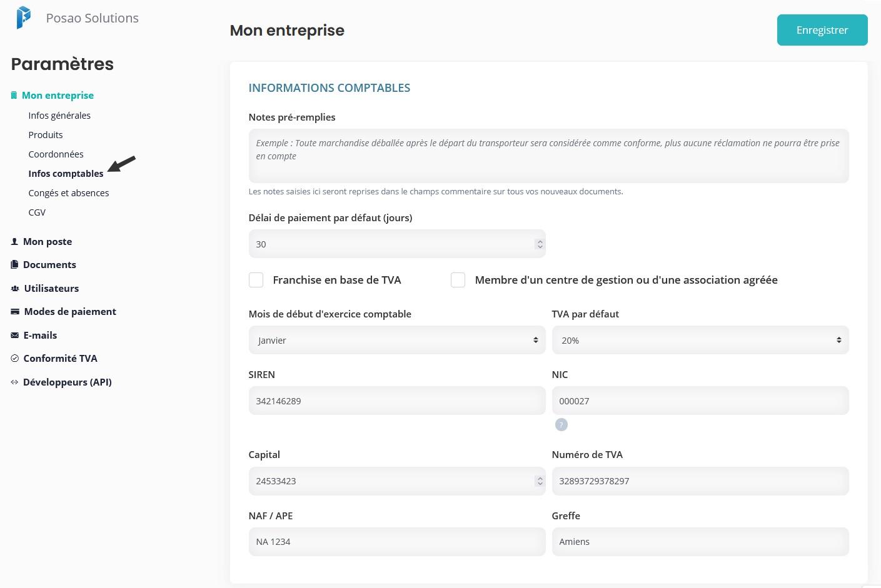Click the card icon for Modes de paiement
Screen dimensions: 881x588
click(x=15, y=312)
